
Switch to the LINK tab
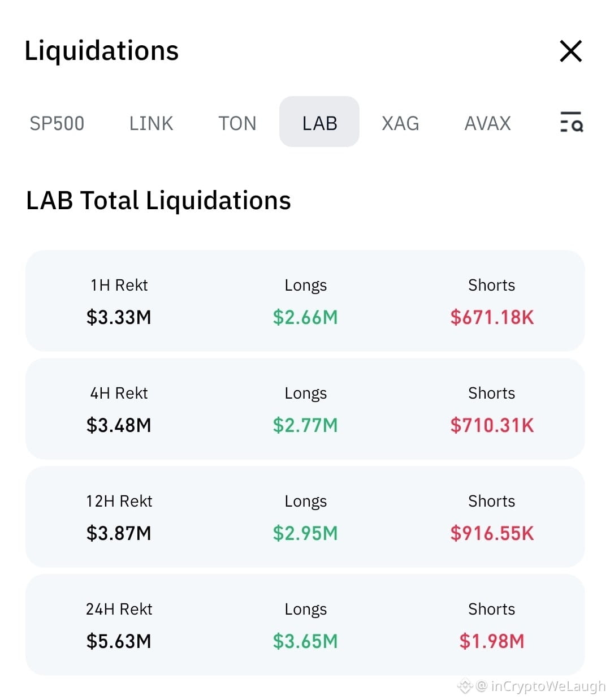click(151, 123)
